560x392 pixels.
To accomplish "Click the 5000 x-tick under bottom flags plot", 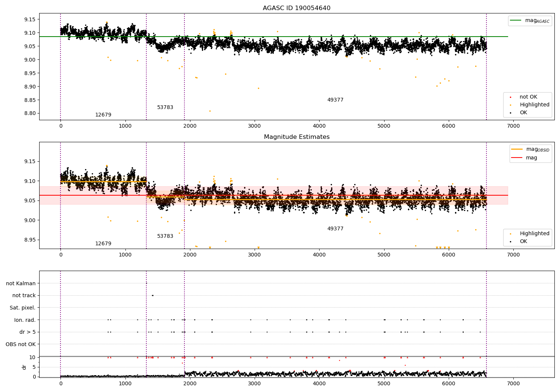I will pyautogui.click(x=384, y=384).
